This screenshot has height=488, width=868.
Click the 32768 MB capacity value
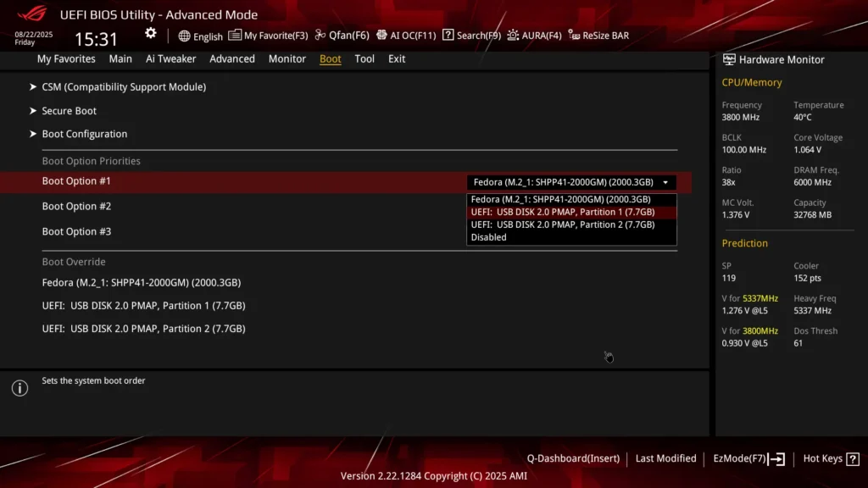point(813,215)
